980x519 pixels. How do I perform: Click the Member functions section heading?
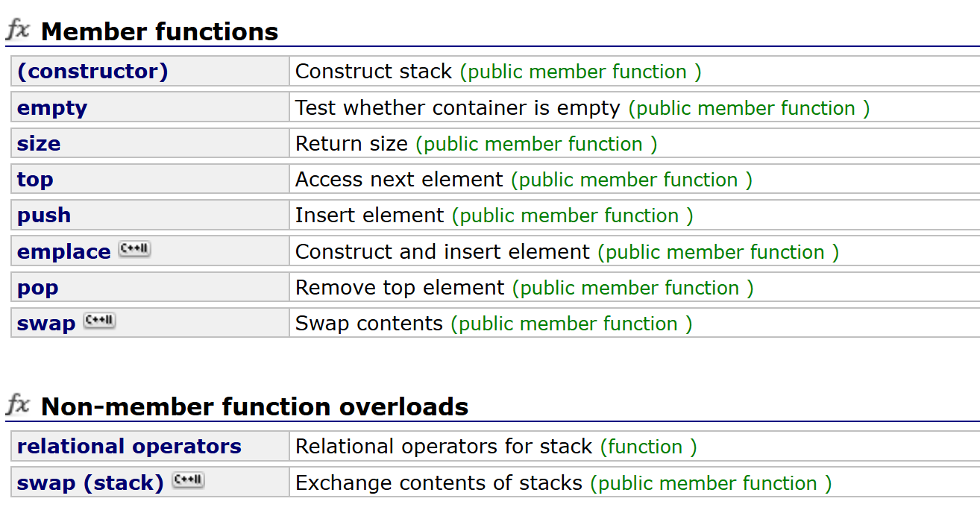160,32
